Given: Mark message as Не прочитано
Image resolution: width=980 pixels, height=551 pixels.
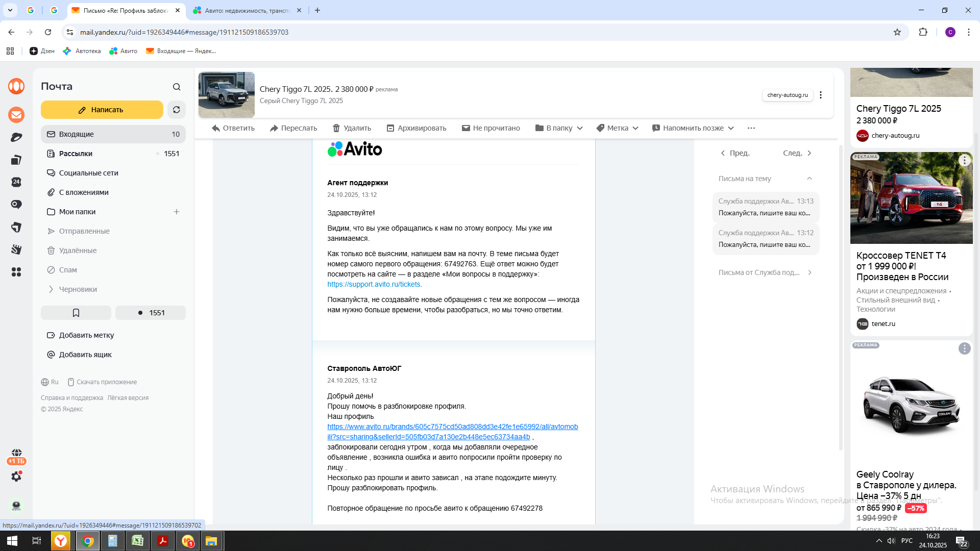Looking at the screenshot, I should coord(491,128).
